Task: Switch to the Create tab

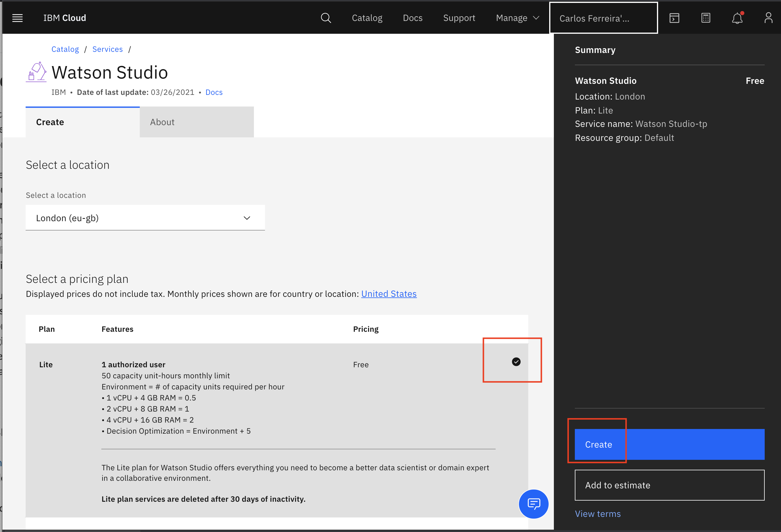Action: click(x=50, y=122)
